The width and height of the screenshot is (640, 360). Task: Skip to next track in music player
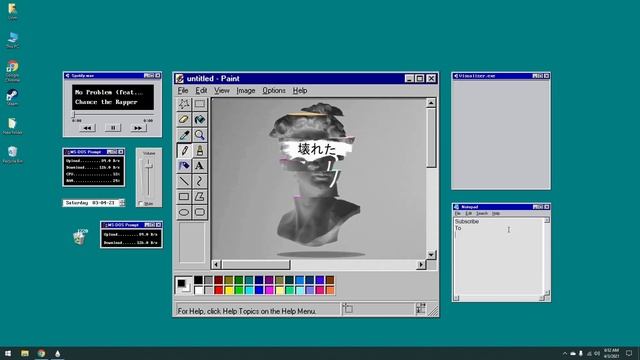pyautogui.click(x=138, y=128)
